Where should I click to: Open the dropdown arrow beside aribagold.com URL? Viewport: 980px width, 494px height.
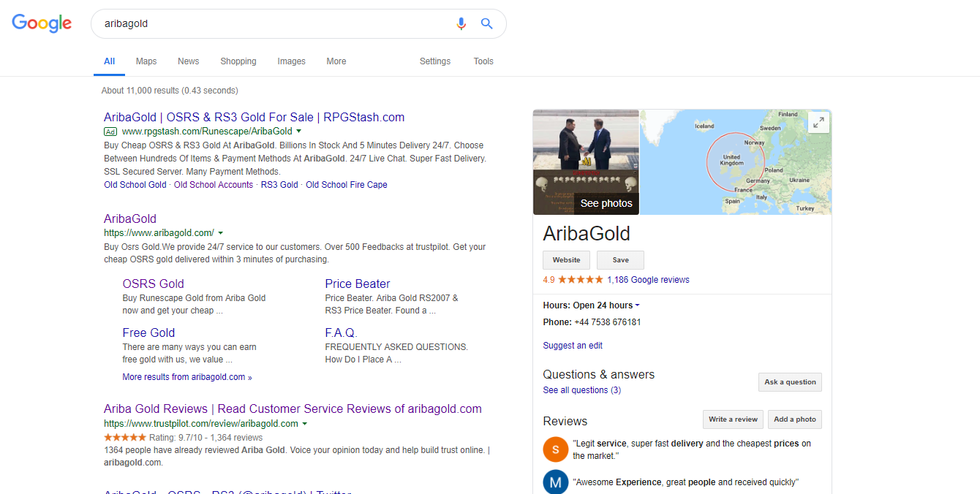click(221, 233)
